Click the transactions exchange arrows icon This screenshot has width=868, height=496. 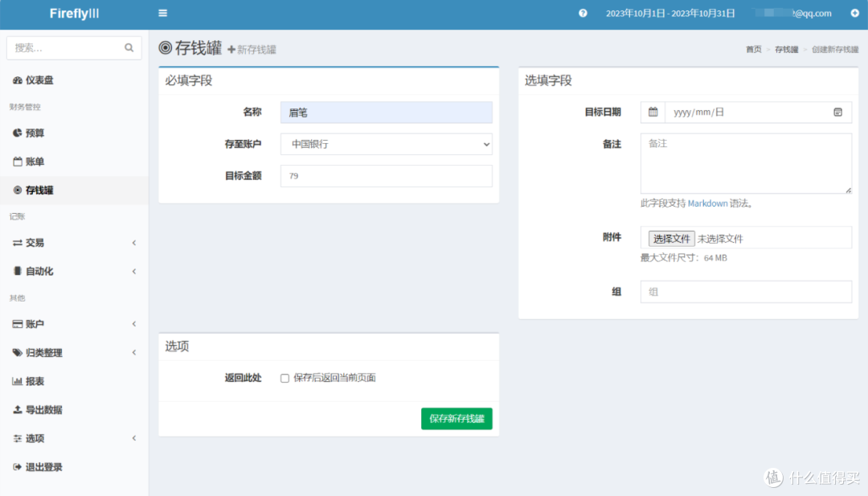tap(17, 243)
